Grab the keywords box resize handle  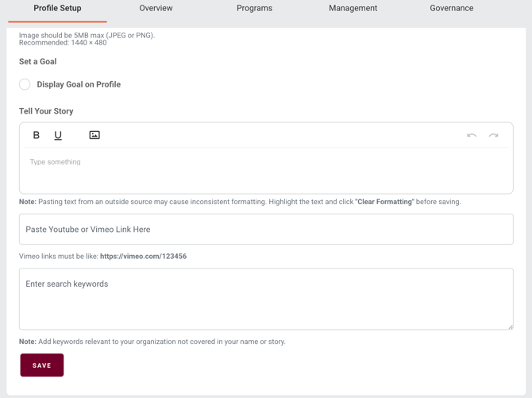(510, 326)
